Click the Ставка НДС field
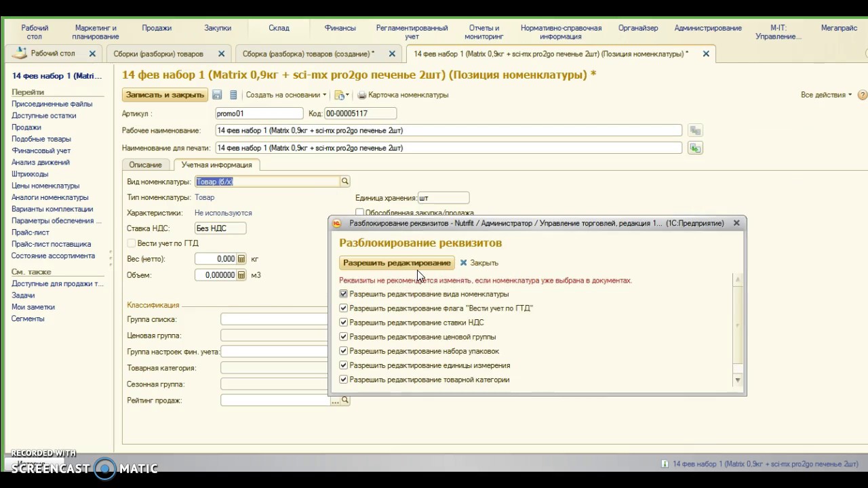868x488 pixels. (x=220, y=228)
